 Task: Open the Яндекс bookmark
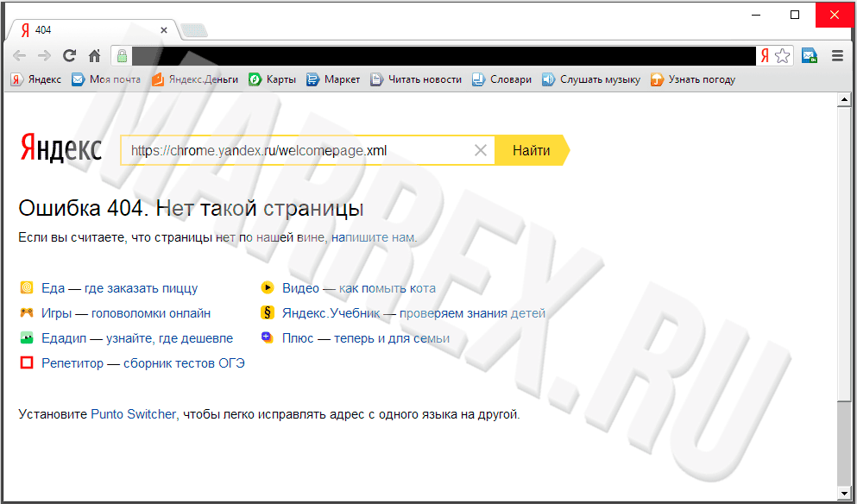tap(36, 79)
